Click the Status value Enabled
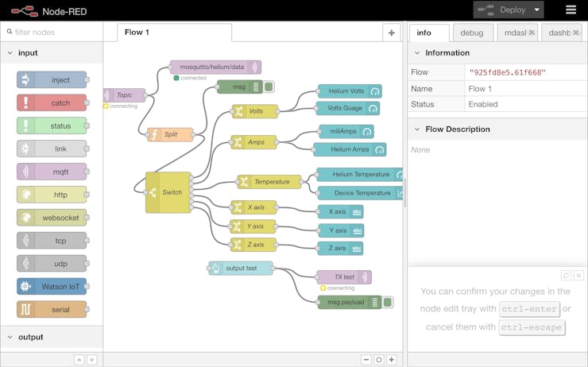 [x=483, y=105]
